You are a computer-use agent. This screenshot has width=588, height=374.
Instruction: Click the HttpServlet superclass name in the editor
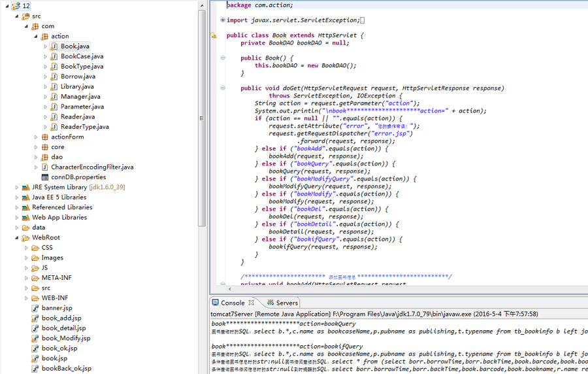pyautogui.click(x=337, y=35)
